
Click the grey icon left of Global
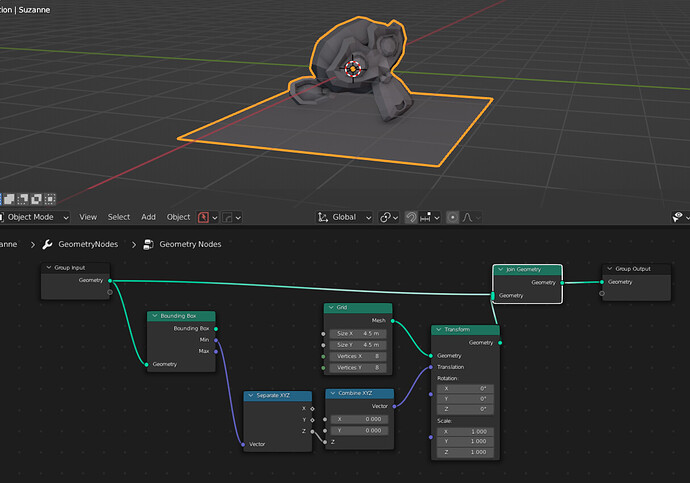click(x=227, y=217)
